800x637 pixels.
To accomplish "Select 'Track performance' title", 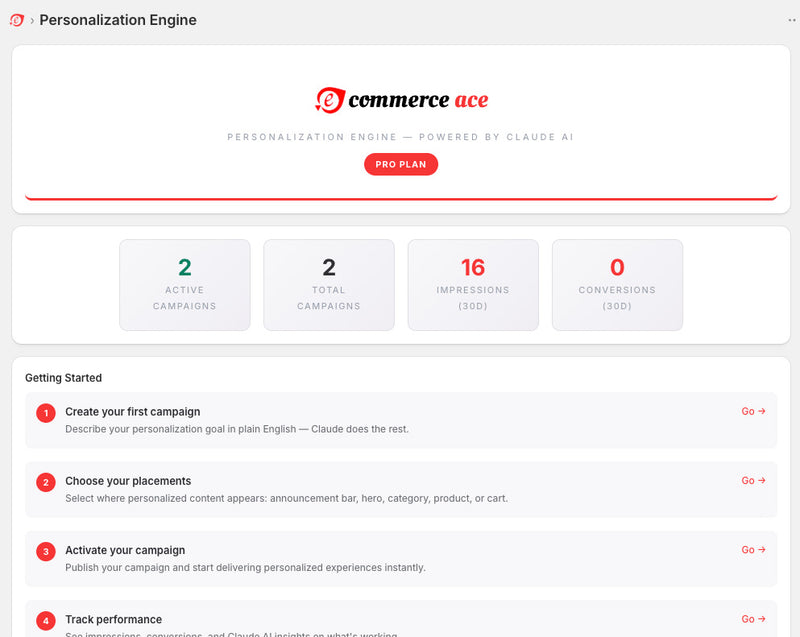I will [113, 620].
